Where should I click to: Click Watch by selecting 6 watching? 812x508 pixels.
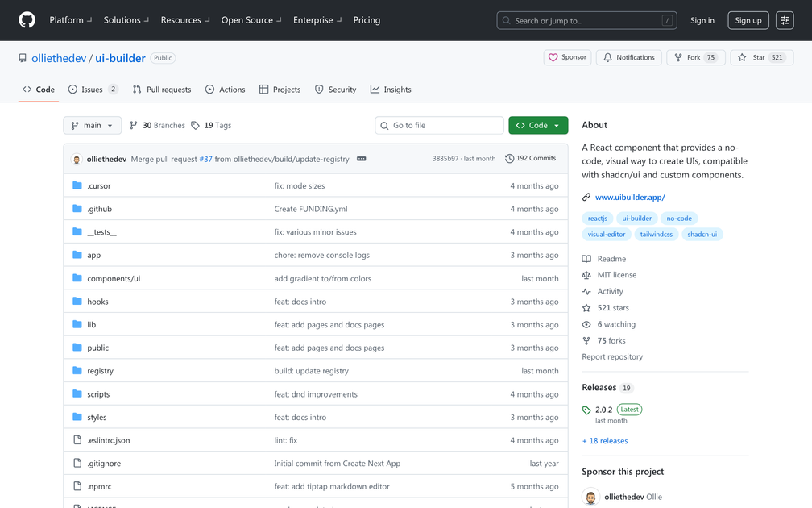tap(615, 323)
